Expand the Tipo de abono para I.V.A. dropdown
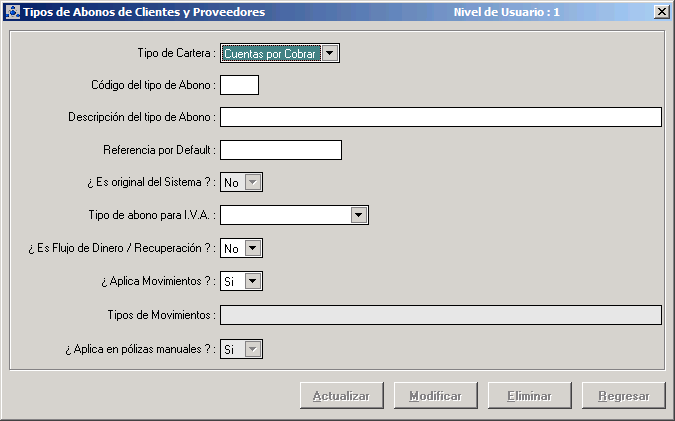This screenshot has width=675, height=421. (x=359, y=214)
